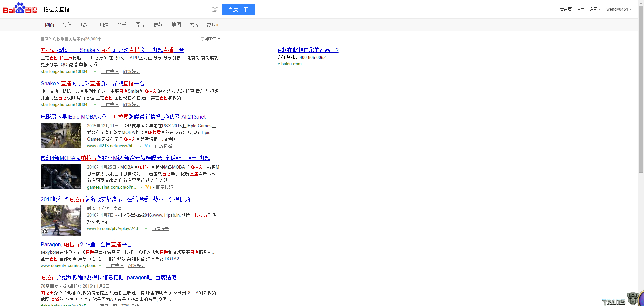This screenshot has width=644, height=306.
Task: Expand dropdown arrow beside douyutv.com URL
Action: point(100,266)
